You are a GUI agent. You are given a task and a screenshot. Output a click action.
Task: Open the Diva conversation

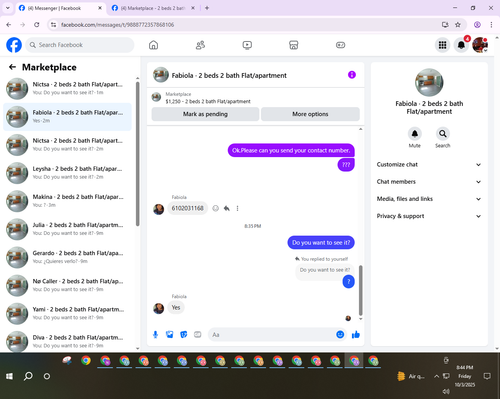point(67,341)
